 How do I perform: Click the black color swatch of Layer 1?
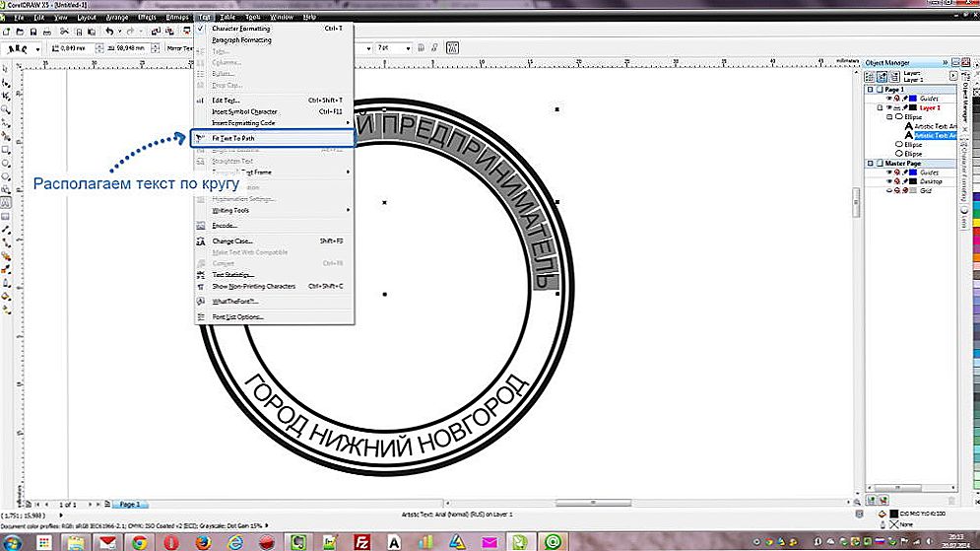click(x=913, y=107)
